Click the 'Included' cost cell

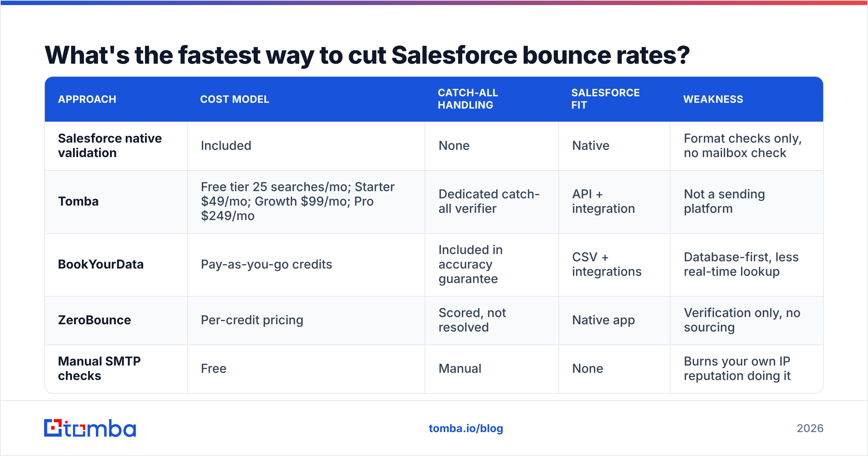226,145
